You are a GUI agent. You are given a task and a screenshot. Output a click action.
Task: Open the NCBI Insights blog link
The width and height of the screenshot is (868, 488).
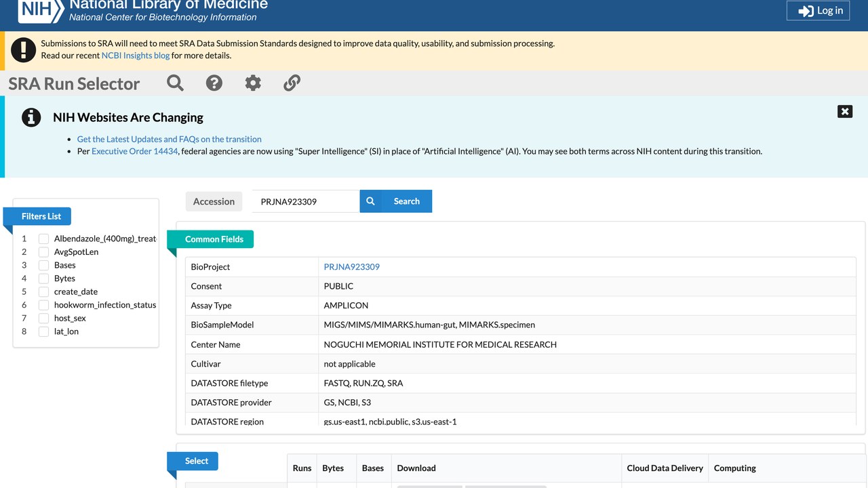tap(136, 56)
